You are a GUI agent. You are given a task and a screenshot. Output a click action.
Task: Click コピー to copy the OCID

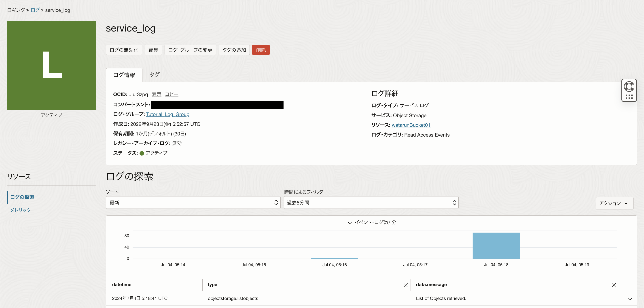point(172,94)
